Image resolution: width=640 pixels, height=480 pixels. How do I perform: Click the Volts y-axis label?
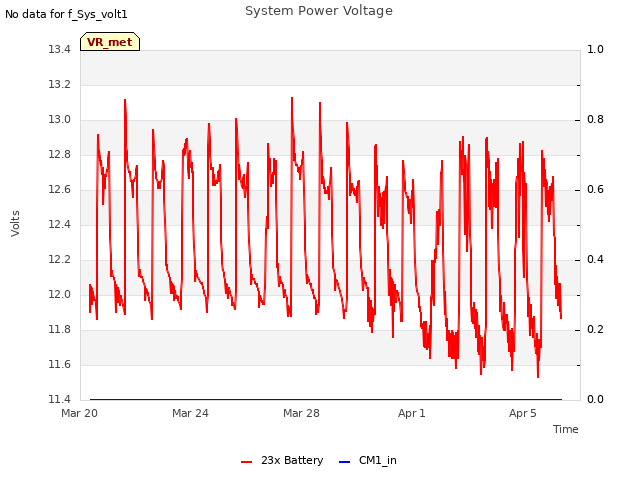coord(16,224)
